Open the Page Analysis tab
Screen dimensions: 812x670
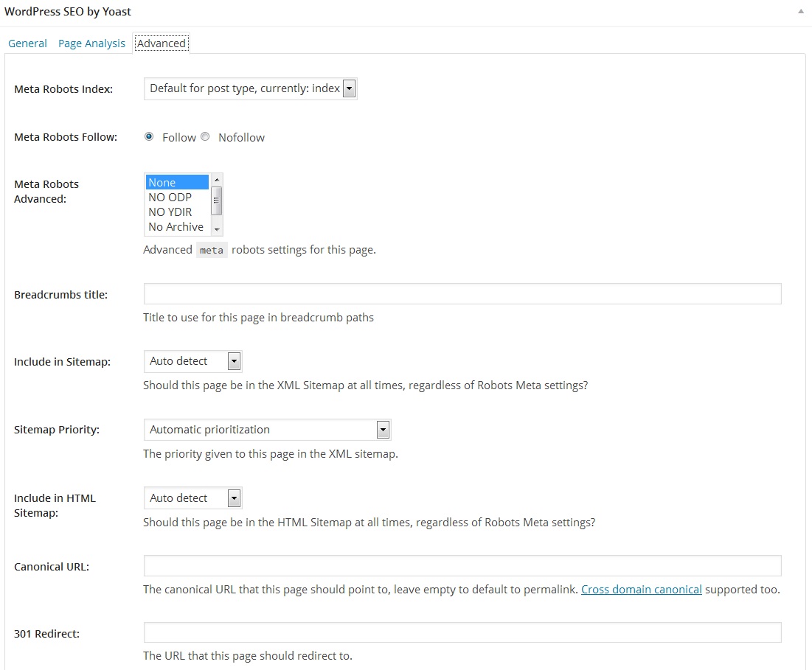[91, 43]
